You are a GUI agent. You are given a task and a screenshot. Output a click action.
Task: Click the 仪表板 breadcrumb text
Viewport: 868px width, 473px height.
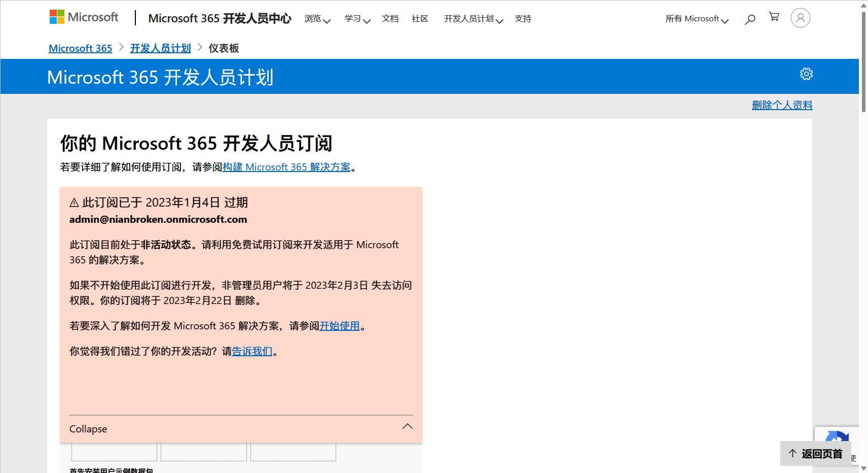[224, 48]
